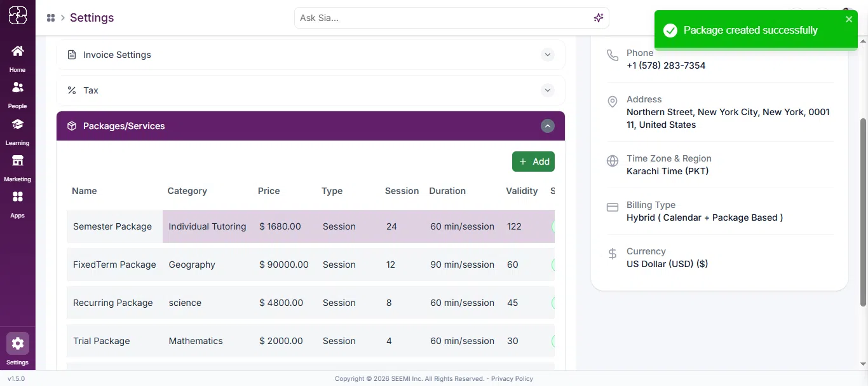
Task: Click the Geography category cell
Action: 192,265
